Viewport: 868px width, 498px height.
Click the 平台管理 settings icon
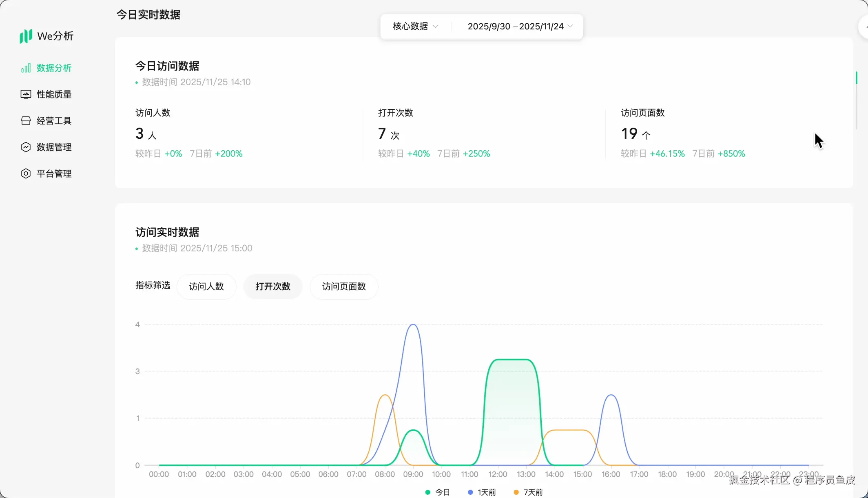[x=26, y=174]
